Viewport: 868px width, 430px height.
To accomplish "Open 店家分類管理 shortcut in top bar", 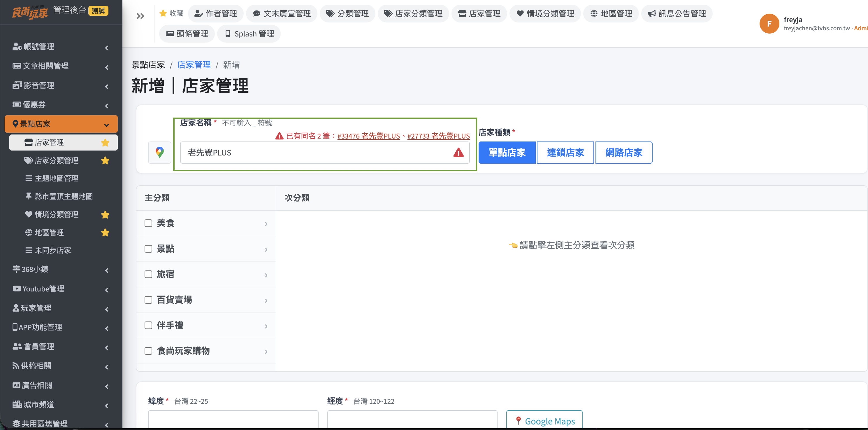I will 413,13.
